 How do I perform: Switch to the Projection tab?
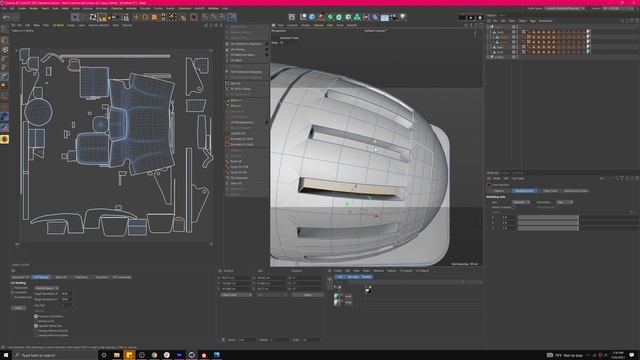coord(81,277)
